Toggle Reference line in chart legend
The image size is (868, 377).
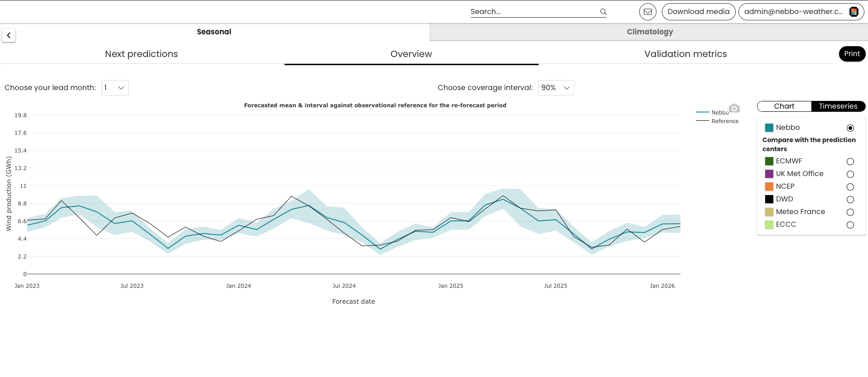pos(717,121)
